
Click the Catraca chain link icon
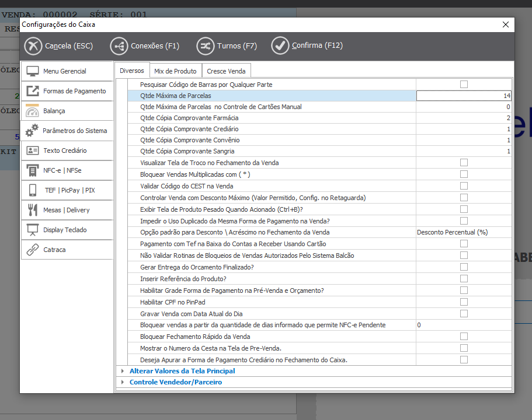(33, 250)
